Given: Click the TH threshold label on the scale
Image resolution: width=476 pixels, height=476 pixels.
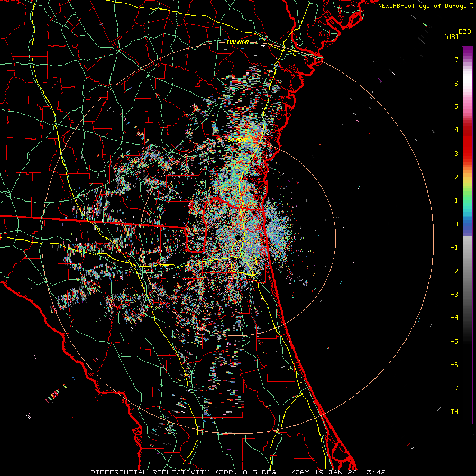Looking at the screenshot, I should (454, 412).
